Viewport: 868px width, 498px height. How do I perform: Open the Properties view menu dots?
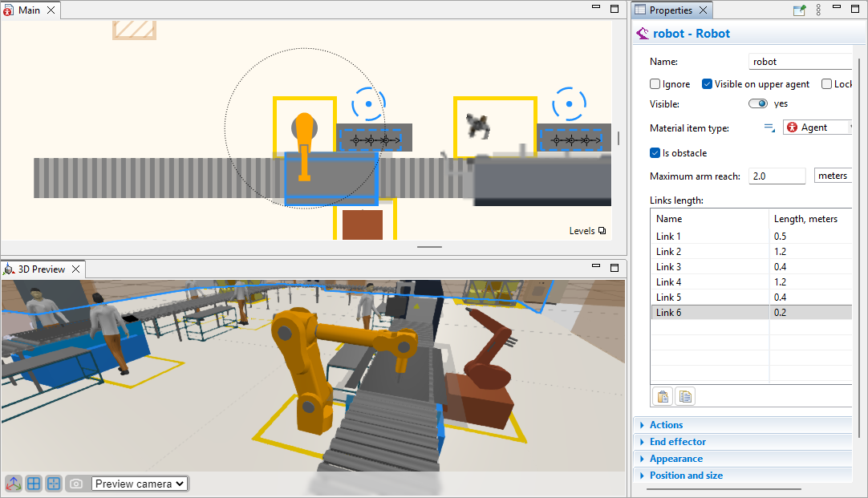click(x=818, y=10)
